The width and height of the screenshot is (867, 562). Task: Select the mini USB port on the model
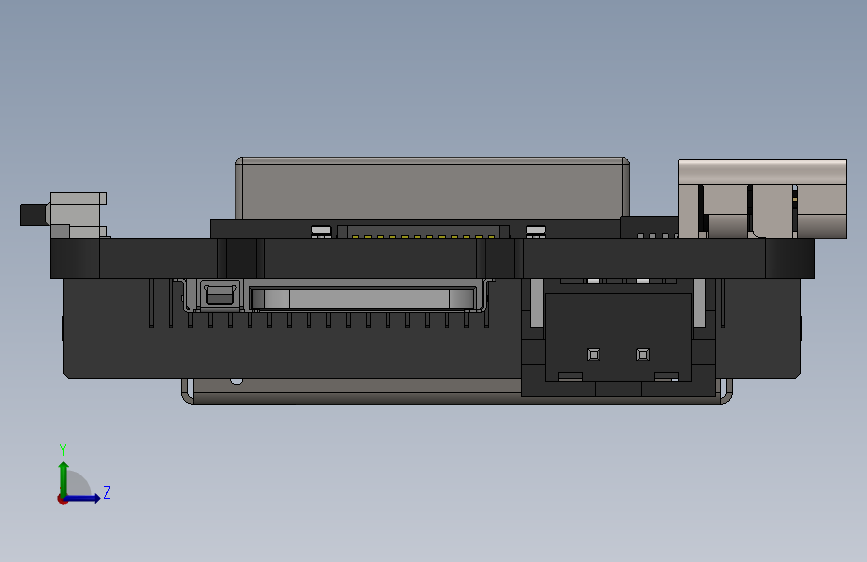click(220, 295)
